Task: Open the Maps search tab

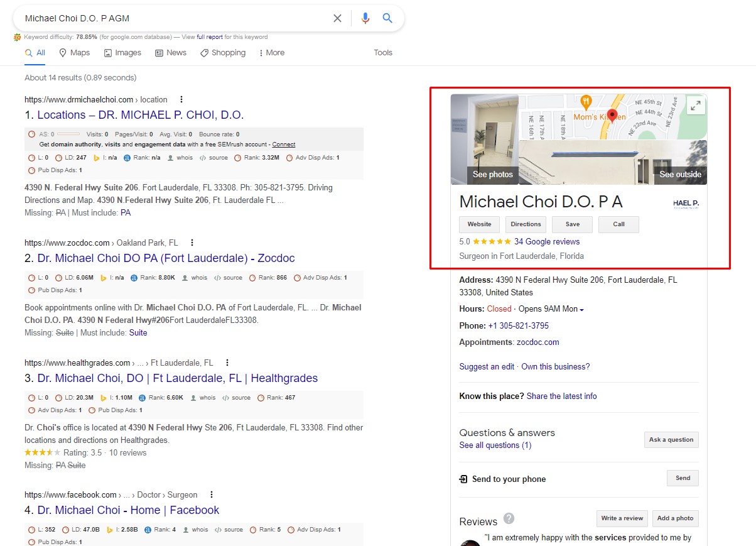Action: (x=74, y=53)
